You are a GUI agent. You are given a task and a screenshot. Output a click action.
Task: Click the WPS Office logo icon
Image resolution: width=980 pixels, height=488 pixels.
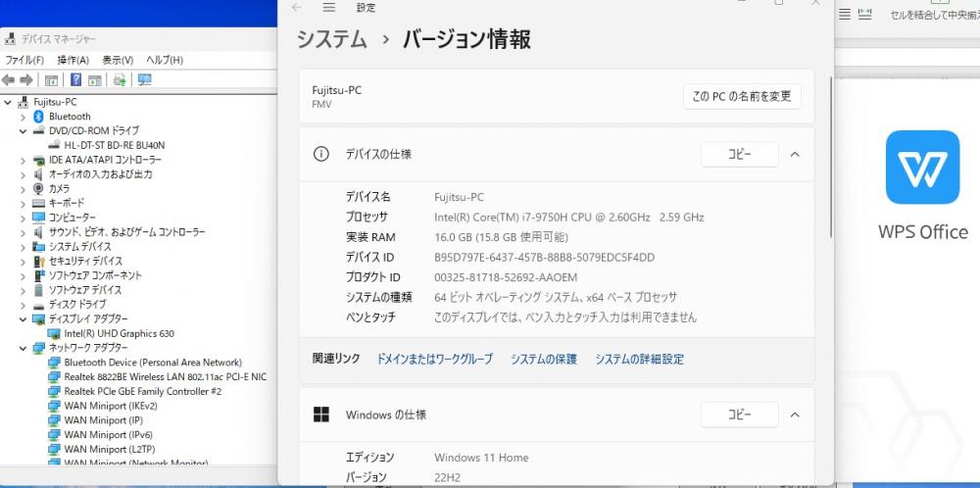922,168
